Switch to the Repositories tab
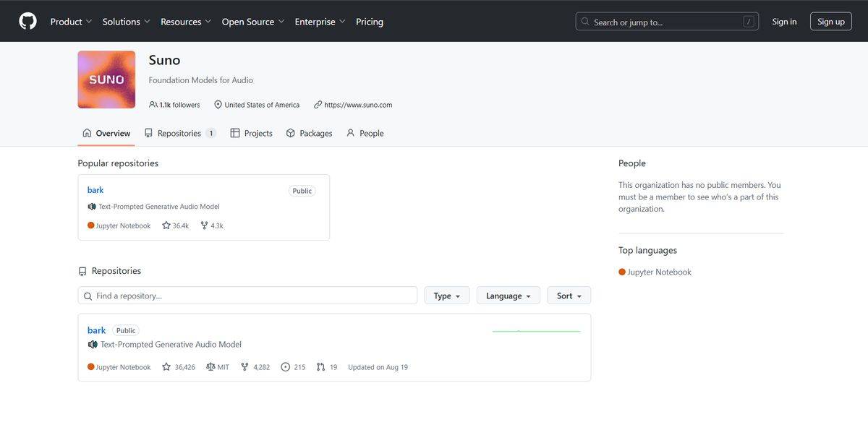The image size is (868, 422). (179, 133)
